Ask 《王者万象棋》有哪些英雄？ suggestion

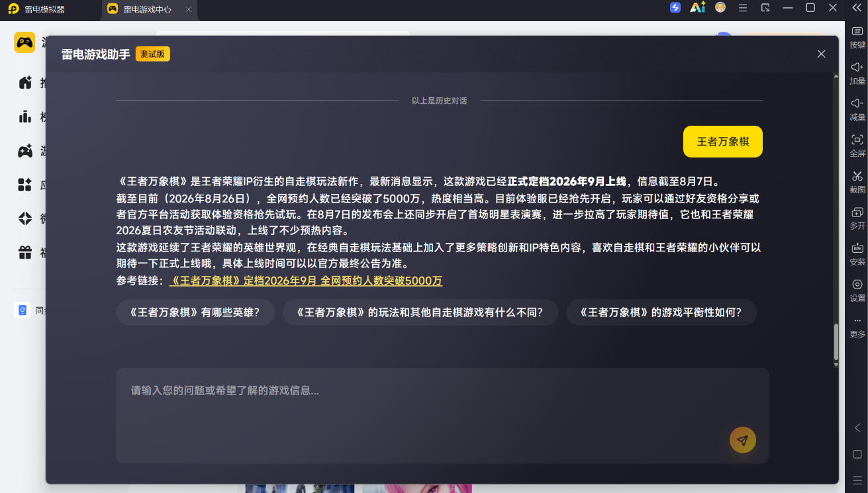coord(195,312)
